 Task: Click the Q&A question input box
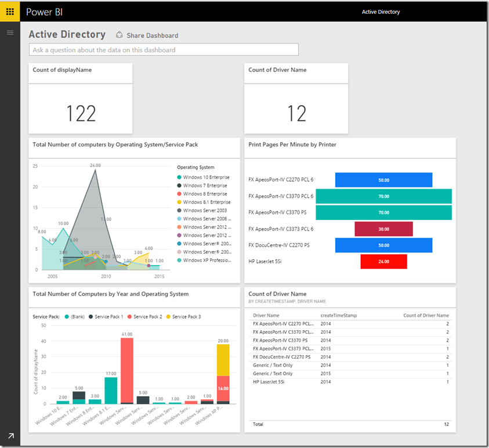tap(164, 49)
